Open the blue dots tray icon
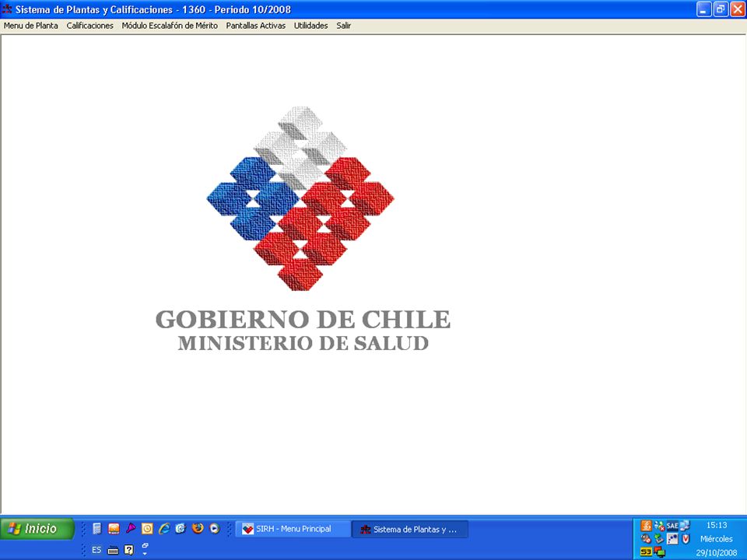This screenshot has height=560, width=747. tap(672, 539)
